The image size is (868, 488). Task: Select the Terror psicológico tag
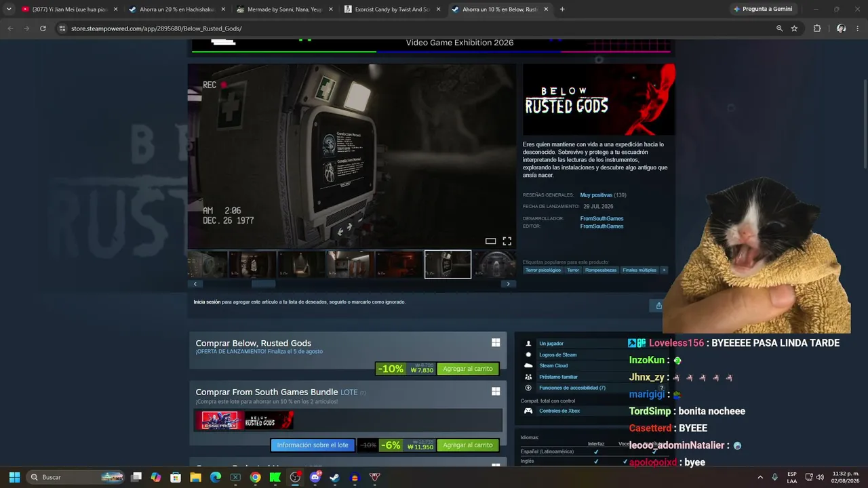point(543,270)
